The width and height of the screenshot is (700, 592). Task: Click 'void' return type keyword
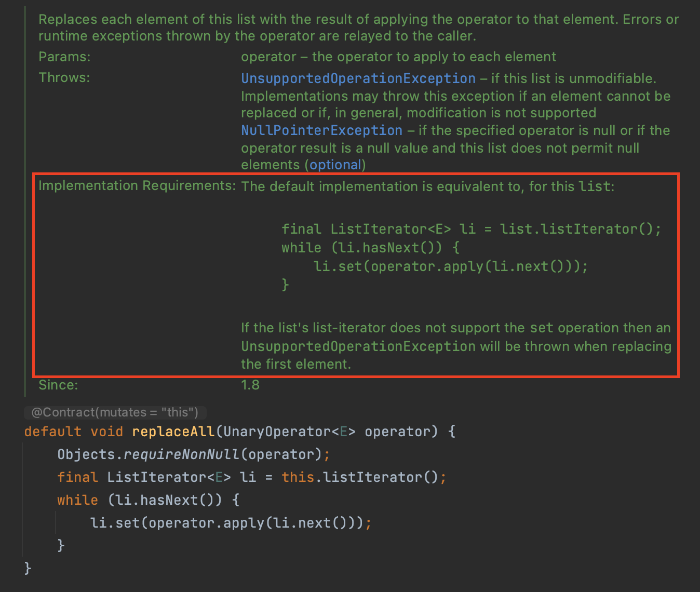coord(107,432)
